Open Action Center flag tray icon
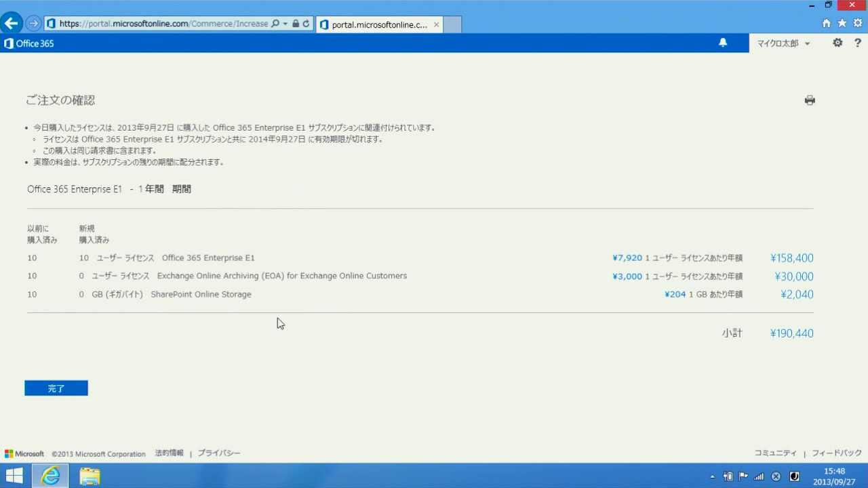Screen dimensions: 868x488 click(743, 476)
